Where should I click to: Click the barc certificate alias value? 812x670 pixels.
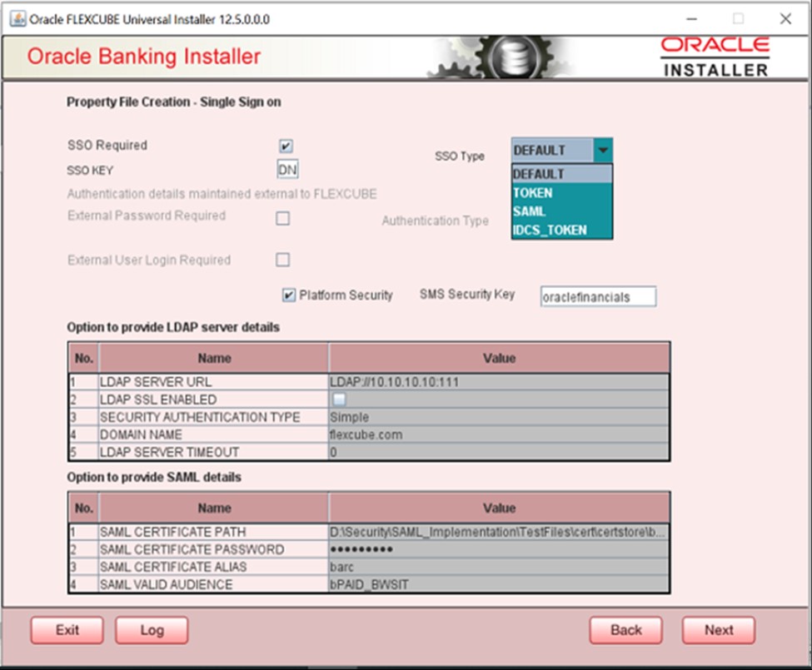point(499,567)
